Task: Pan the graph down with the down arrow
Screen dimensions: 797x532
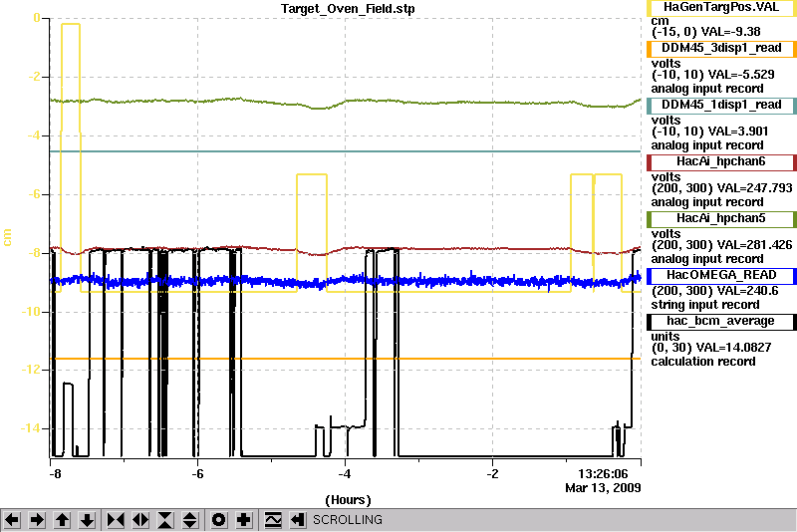Action: [88, 520]
